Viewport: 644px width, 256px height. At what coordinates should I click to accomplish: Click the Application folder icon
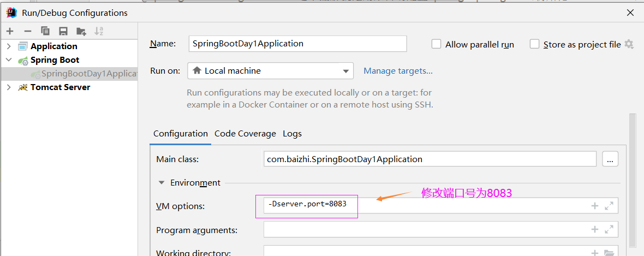(23, 46)
